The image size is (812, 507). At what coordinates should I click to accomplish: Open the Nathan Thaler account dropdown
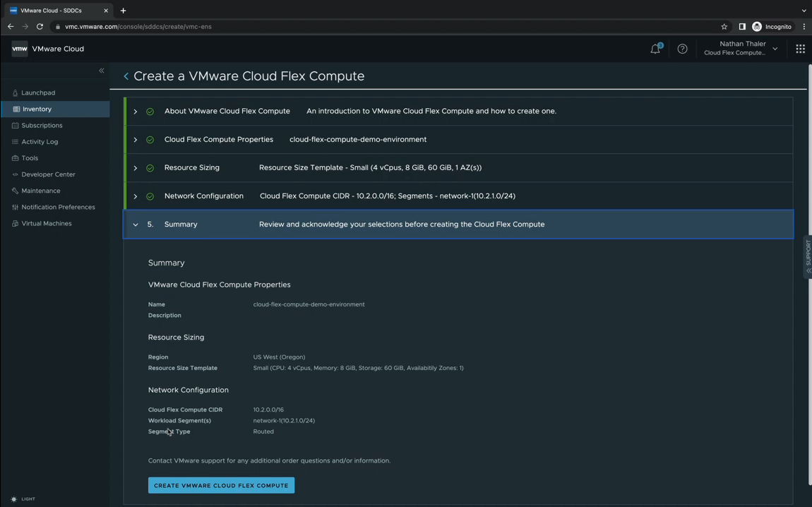[x=741, y=48]
